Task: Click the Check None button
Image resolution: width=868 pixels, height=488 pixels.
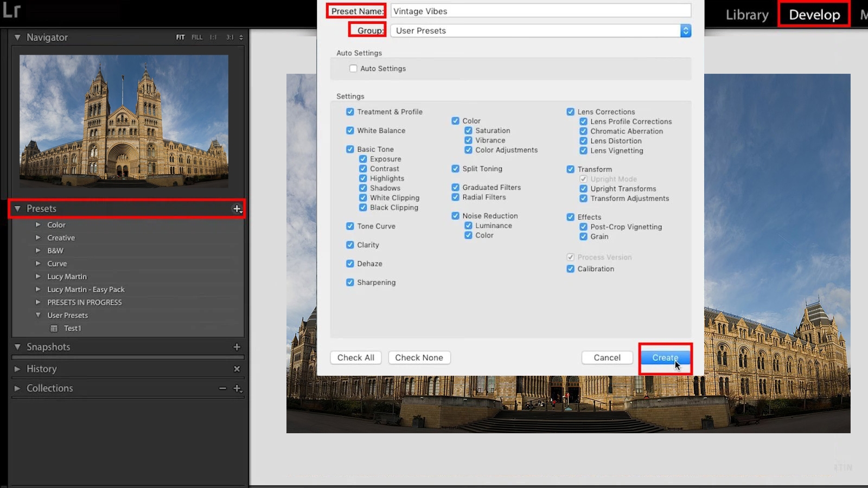Action: pyautogui.click(x=419, y=357)
